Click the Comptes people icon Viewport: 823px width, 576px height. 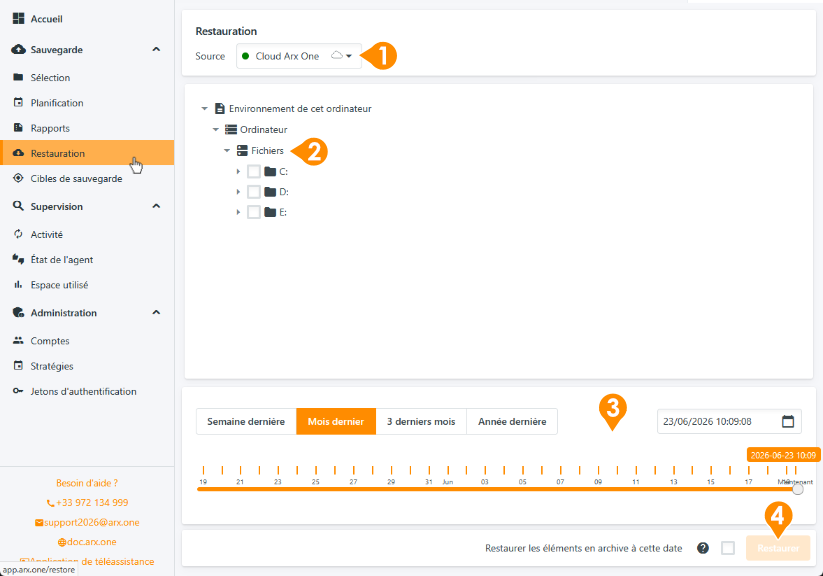(18, 340)
